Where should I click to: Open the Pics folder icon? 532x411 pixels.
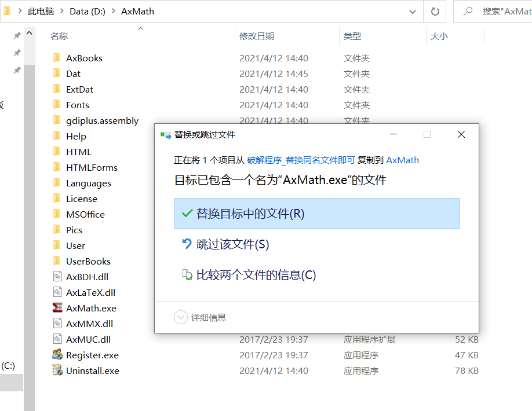click(x=56, y=229)
